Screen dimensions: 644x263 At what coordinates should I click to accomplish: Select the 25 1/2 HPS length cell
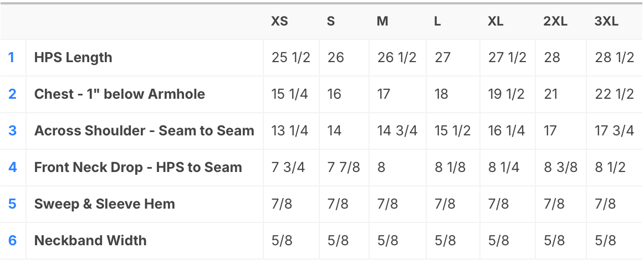(291, 58)
